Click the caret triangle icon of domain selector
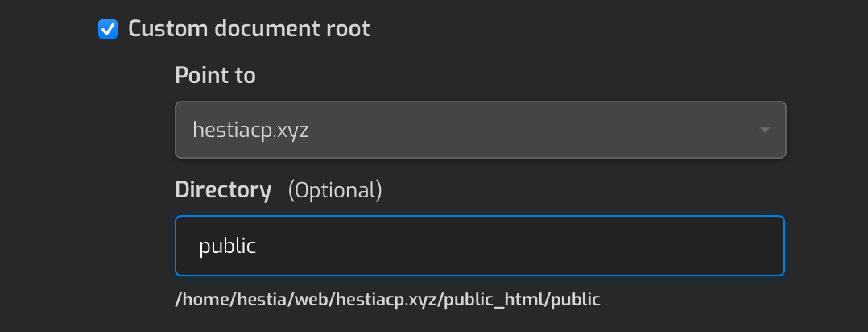This screenshot has height=332, width=868. click(763, 130)
